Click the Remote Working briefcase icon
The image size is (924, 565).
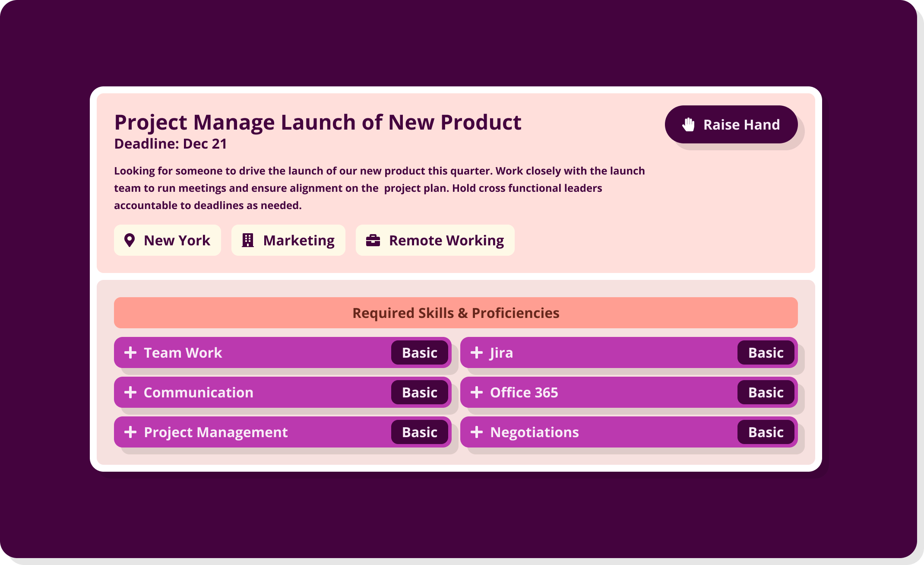(x=373, y=240)
